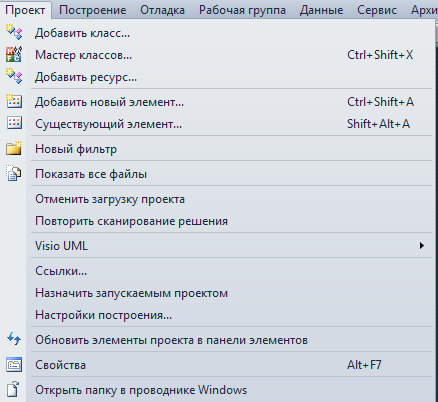Open the Отладка menu
Viewport: 438px width, 402px height.
tap(162, 10)
